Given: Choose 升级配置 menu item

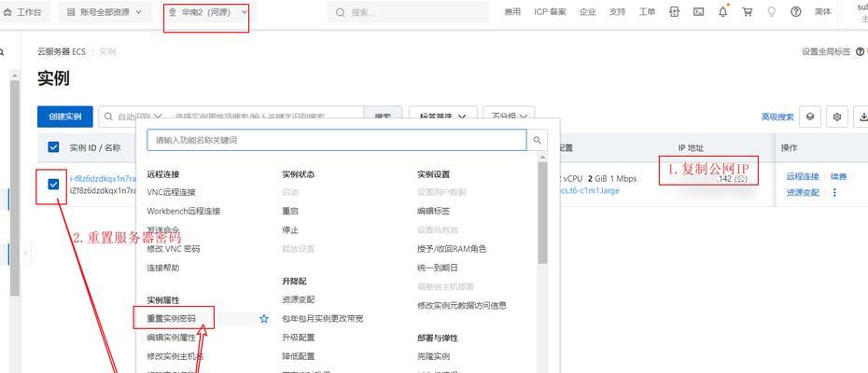Looking at the screenshot, I should [298, 338].
